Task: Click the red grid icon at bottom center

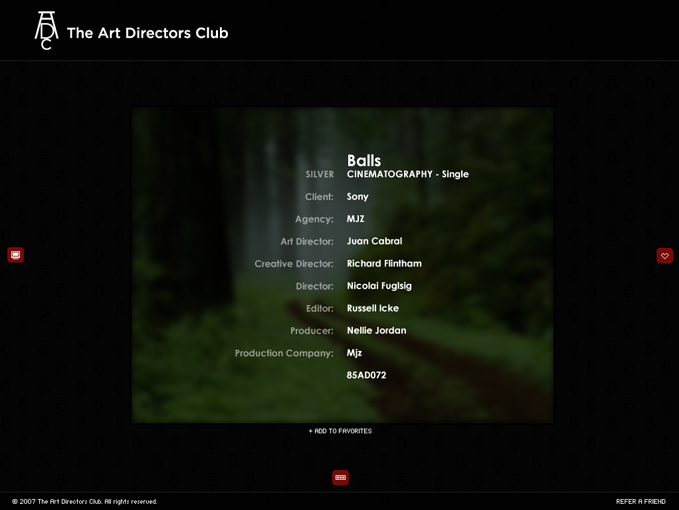Action: [340, 478]
